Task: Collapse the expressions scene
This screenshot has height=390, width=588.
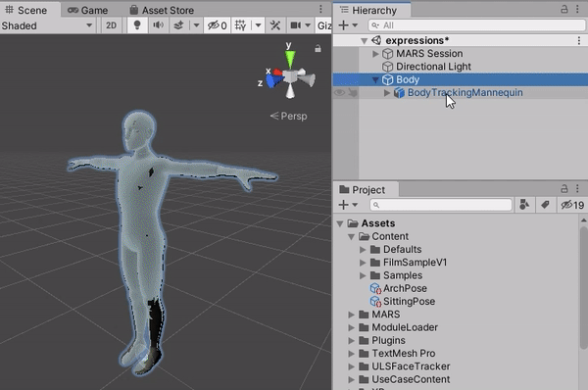Action: click(364, 40)
